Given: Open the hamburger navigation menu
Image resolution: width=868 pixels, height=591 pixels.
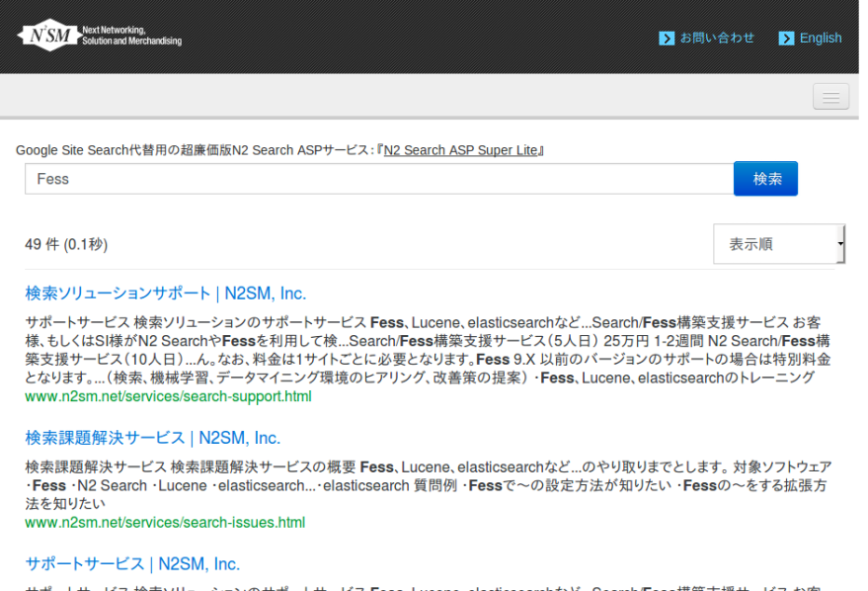Looking at the screenshot, I should (x=830, y=97).
